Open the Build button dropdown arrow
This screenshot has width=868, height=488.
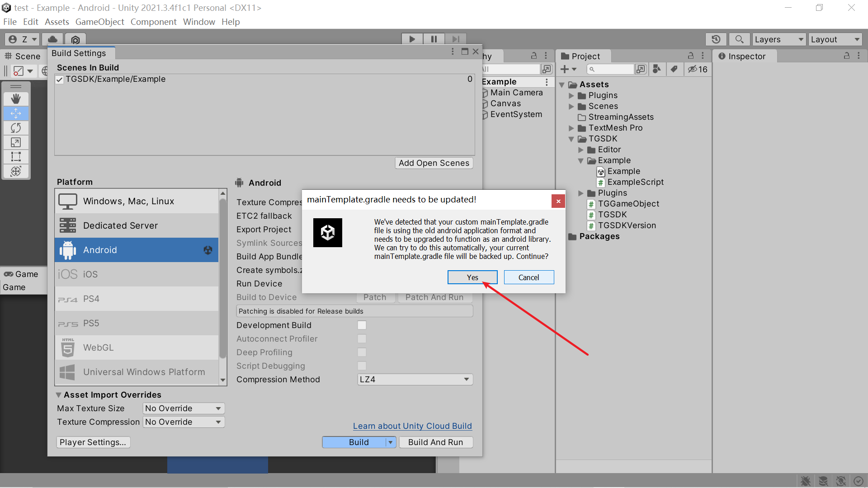pyautogui.click(x=391, y=442)
